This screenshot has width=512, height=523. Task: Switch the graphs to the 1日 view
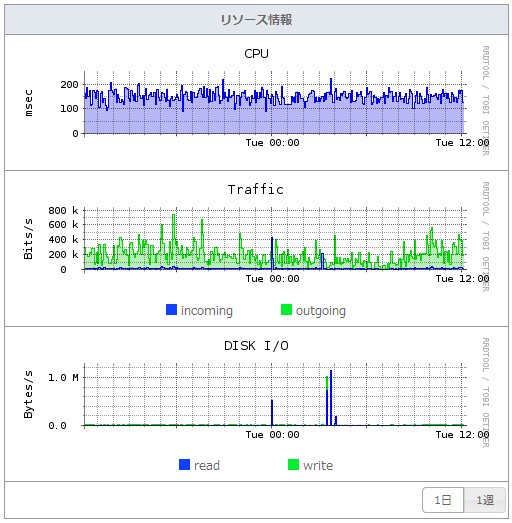[443, 500]
